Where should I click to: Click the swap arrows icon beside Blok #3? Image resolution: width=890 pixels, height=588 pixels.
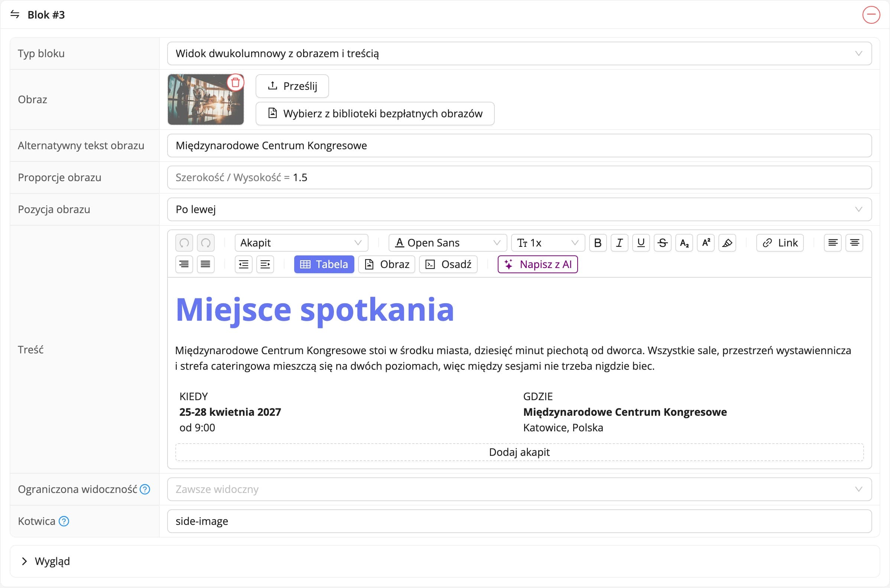coord(14,14)
